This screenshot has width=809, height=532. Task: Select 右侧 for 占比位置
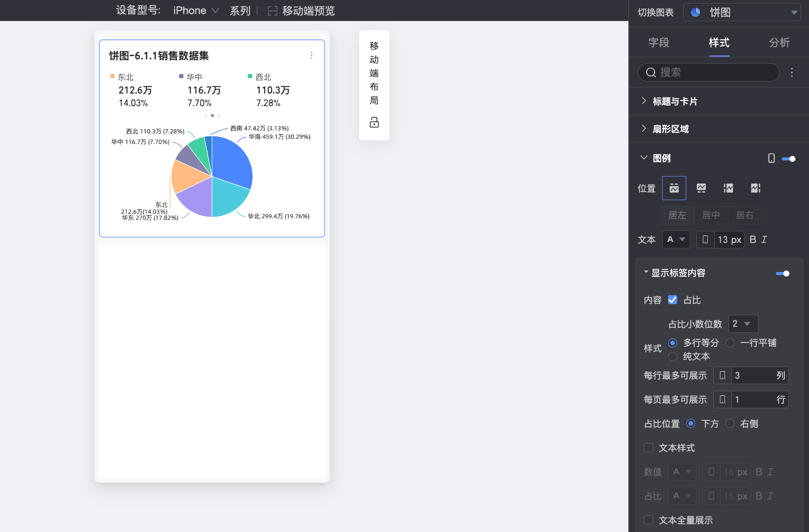[730, 423]
